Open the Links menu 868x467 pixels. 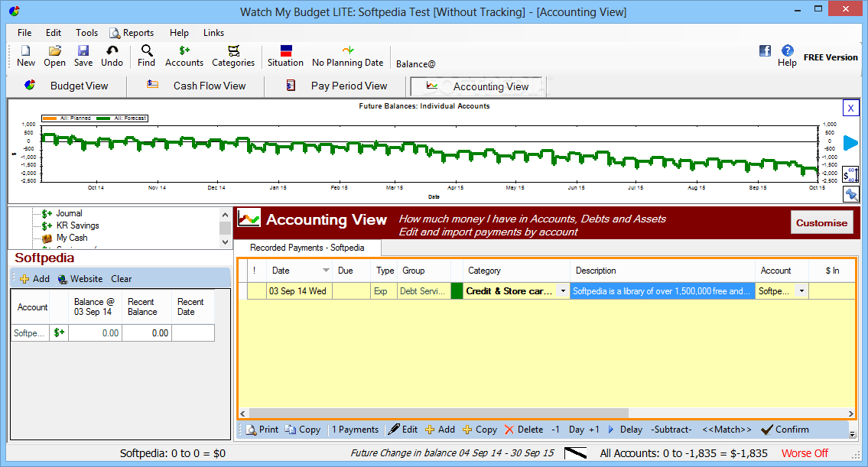pyautogui.click(x=213, y=33)
